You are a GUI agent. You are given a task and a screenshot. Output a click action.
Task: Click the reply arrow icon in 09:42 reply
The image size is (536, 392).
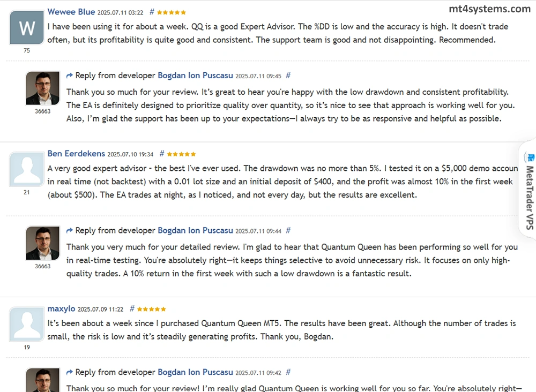70,372
